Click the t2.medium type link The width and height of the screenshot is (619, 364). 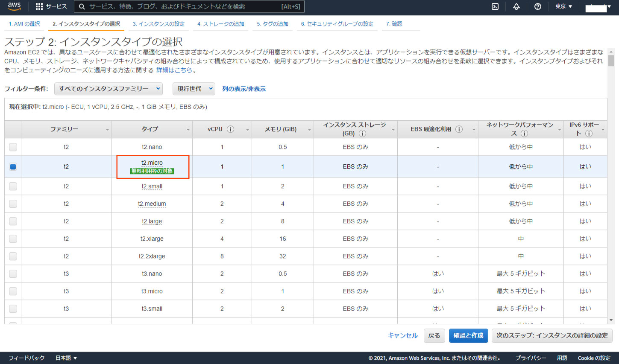click(152, 204)
